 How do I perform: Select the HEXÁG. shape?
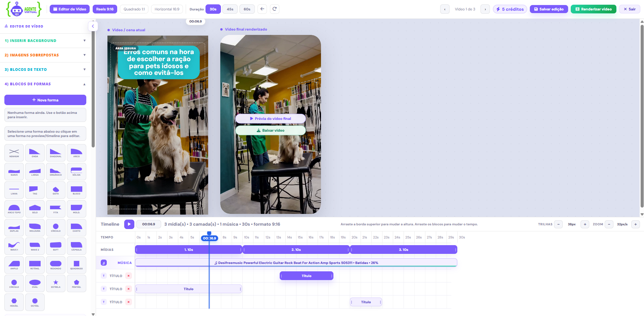click(x=14, y=302)
